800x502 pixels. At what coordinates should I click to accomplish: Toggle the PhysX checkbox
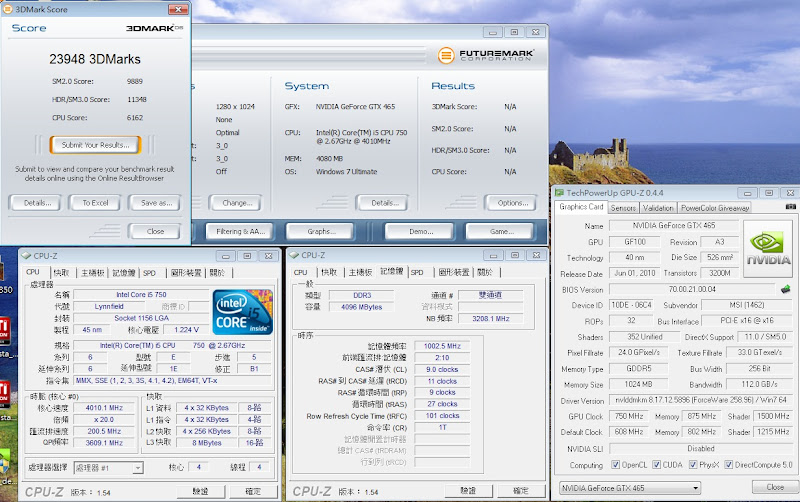(x=693, y=465)
